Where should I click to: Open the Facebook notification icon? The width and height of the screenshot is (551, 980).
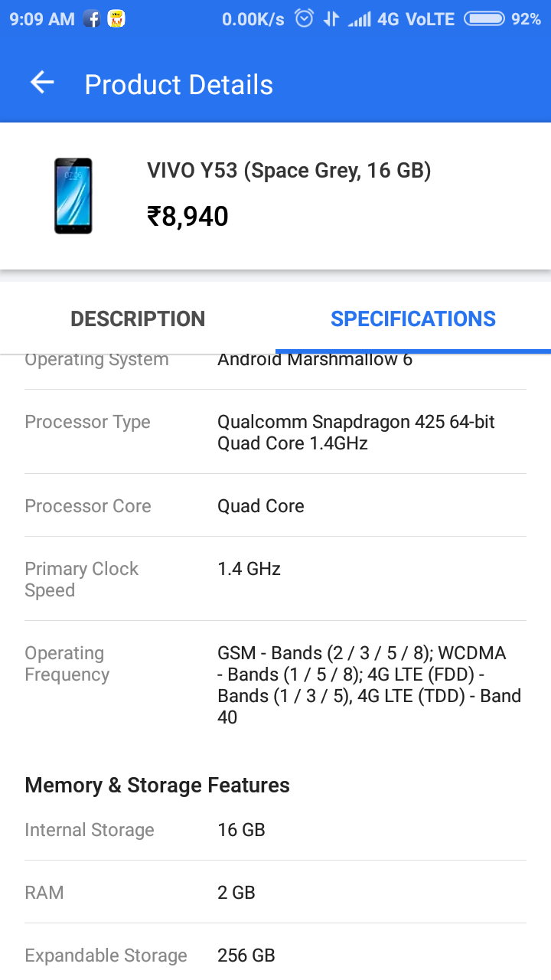click(x=92, y=19)
